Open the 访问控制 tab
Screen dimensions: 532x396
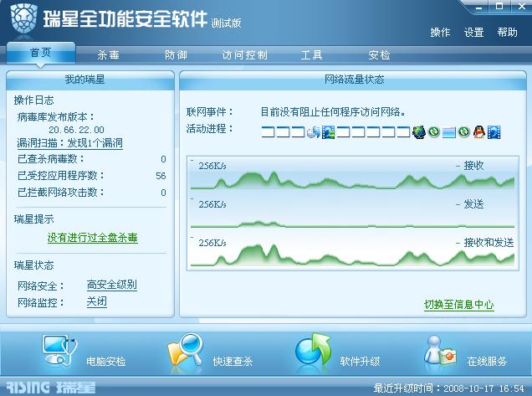coord(244,54)
